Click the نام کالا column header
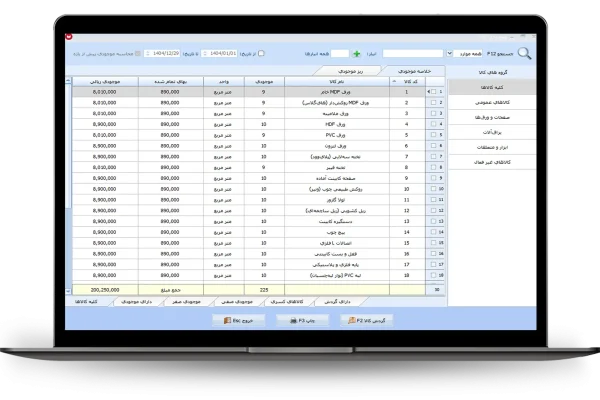 click(x=337, y=82)
